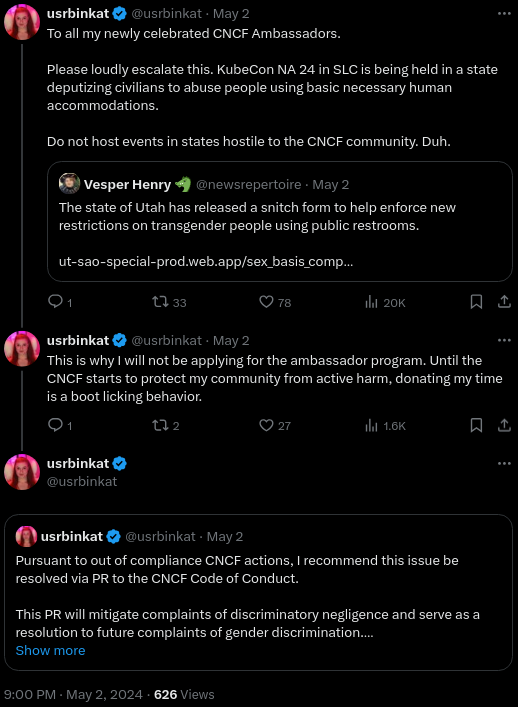Share the second tweet about ambassador program

[504, 425]
